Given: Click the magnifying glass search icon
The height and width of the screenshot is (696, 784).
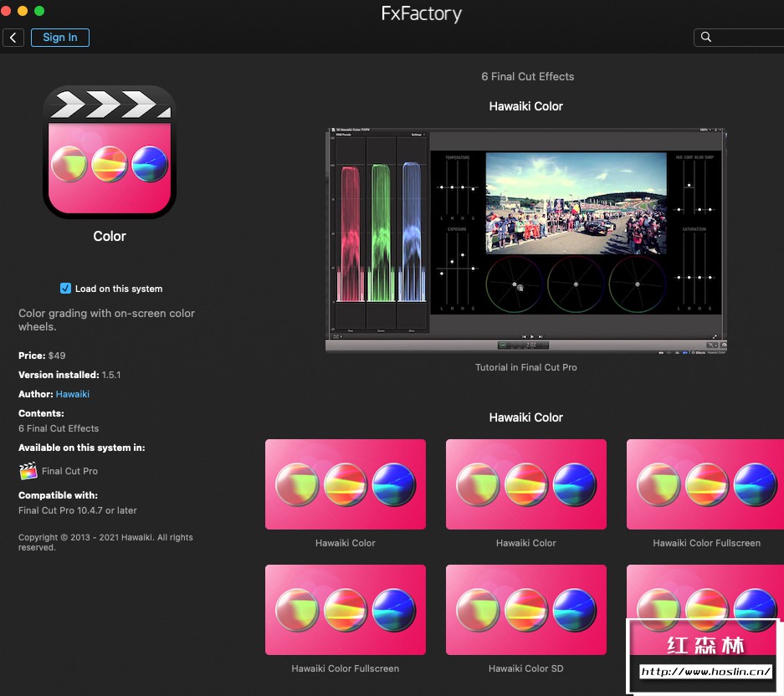Looking at the screenshot, I should 705,37.
